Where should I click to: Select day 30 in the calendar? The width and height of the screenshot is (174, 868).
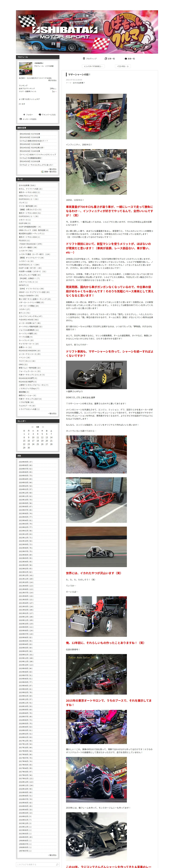pyautogui.click(x=29, y=448)
